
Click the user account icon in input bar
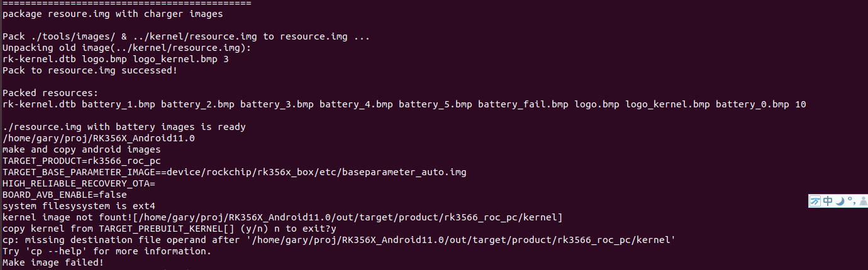[x=863, y=201]
